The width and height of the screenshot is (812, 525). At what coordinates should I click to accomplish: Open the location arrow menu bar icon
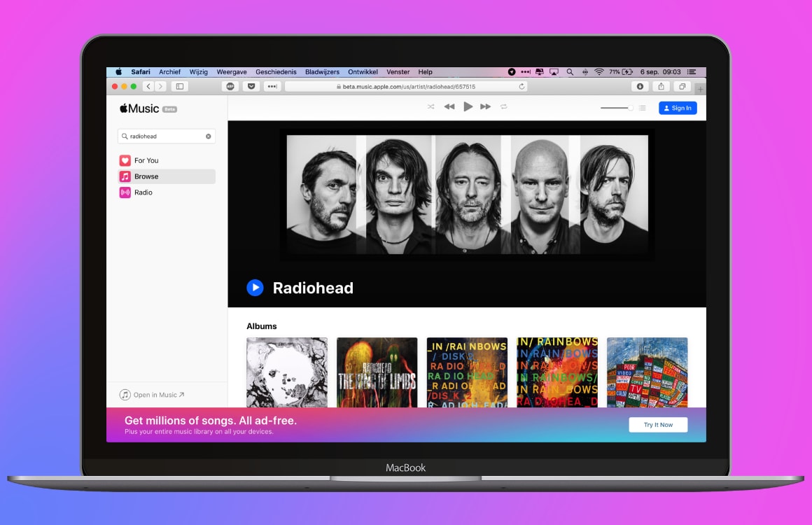511,72
